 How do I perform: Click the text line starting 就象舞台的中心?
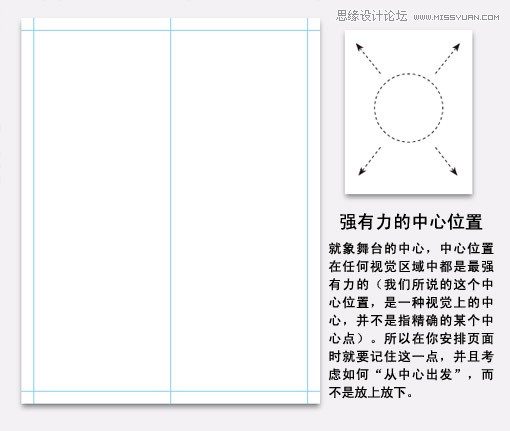[411, 249]
